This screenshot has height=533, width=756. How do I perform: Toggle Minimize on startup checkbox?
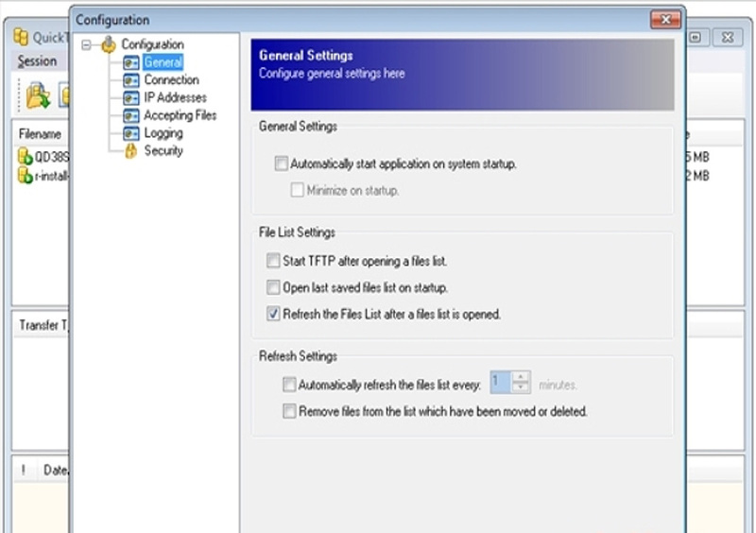click(x=297, y=190)
